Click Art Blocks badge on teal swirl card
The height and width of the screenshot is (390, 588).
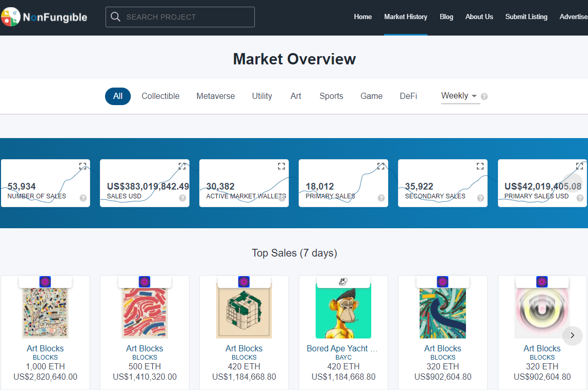coord(442,281)
